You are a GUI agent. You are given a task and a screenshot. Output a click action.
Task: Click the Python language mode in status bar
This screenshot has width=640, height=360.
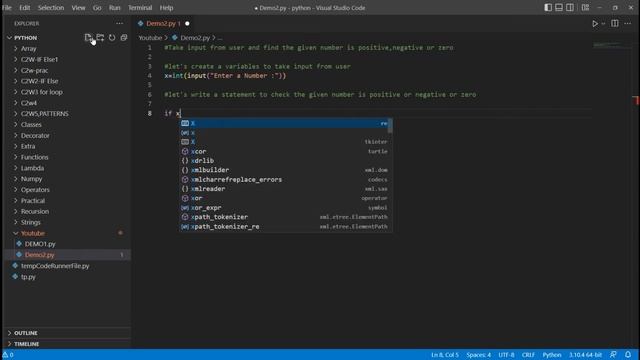point(551,355)
